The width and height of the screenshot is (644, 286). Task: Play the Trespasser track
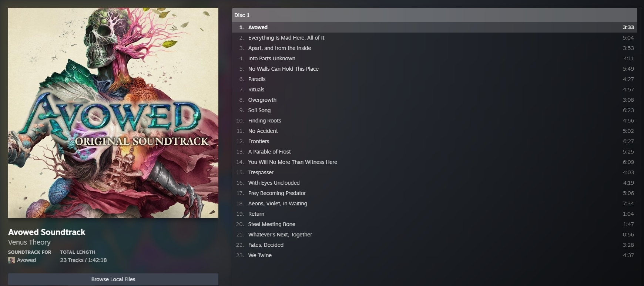(435, 172)
